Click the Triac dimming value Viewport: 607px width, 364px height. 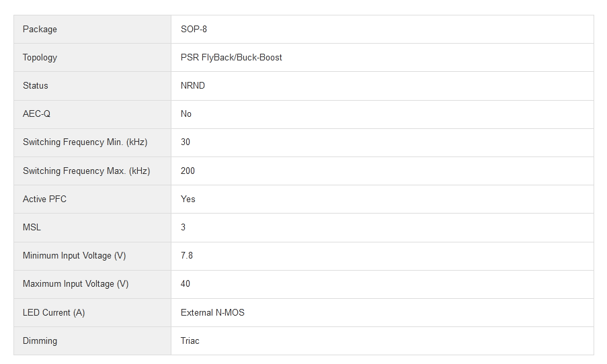(190, 340)
